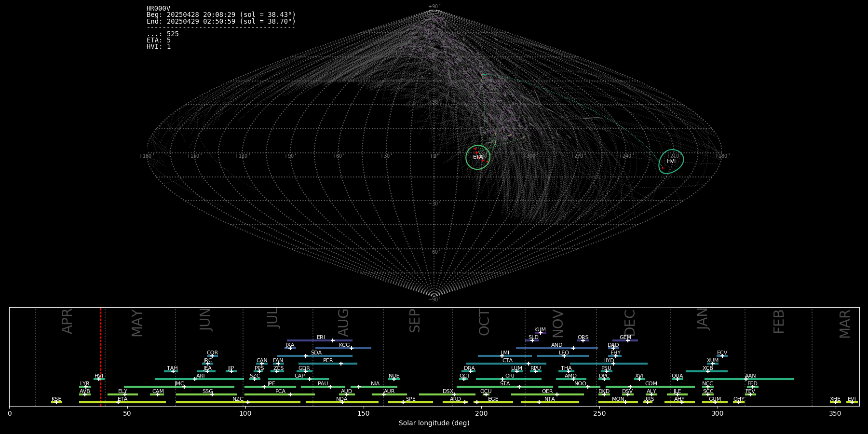Click the JMC shower bar label
Image resolution: width=868 pixels, height=434 pixels.
coord(179,384)
